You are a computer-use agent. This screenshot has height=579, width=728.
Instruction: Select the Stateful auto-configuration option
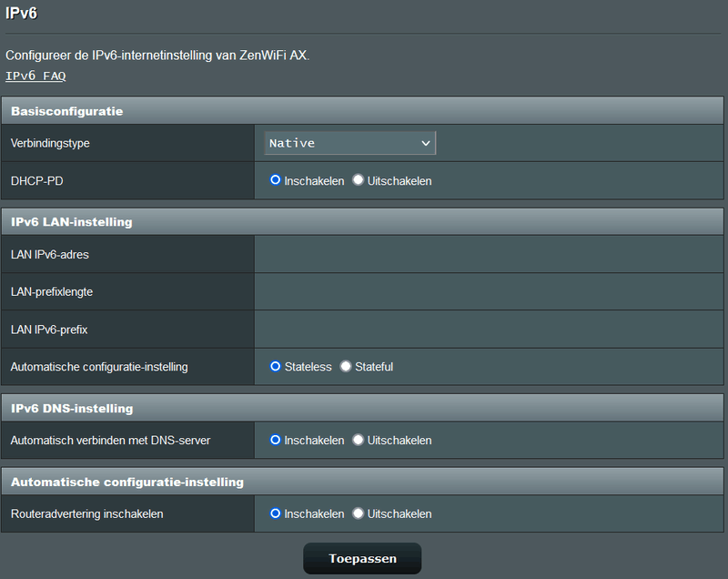(x=346, y=366)
